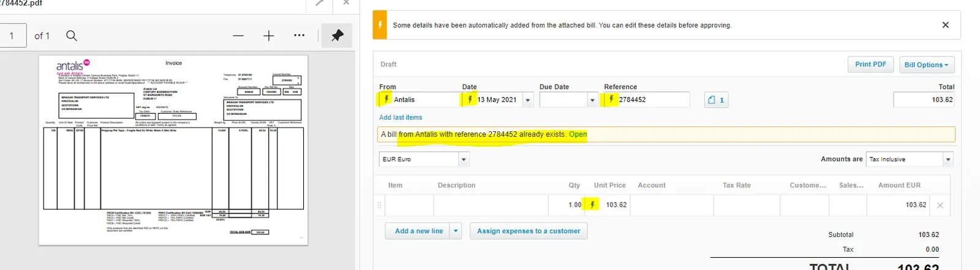Toggle the pin icon for the PDF panel

pos(337,36)
